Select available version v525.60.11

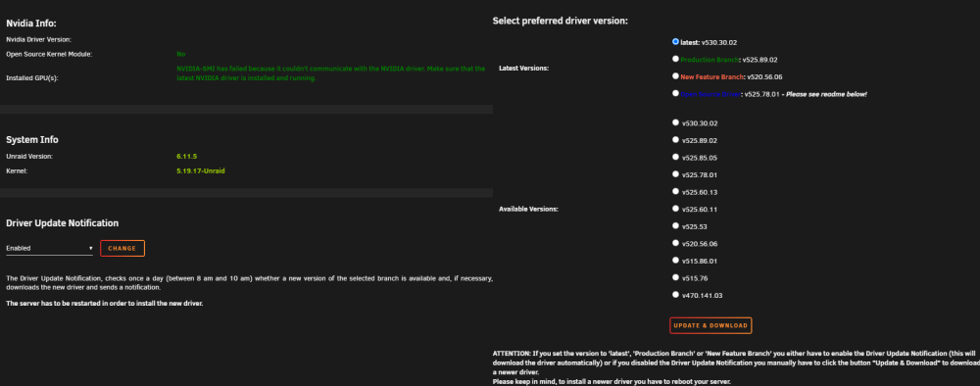pos(675,209)
